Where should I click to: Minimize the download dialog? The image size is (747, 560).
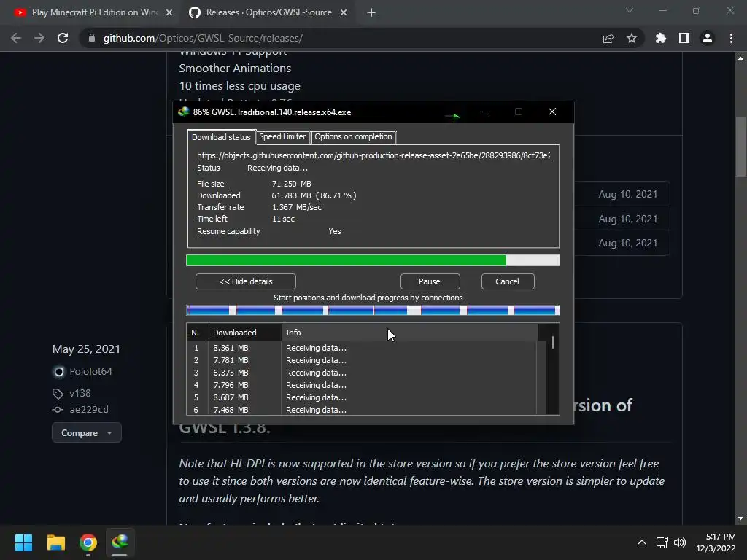tap(485, 112)
